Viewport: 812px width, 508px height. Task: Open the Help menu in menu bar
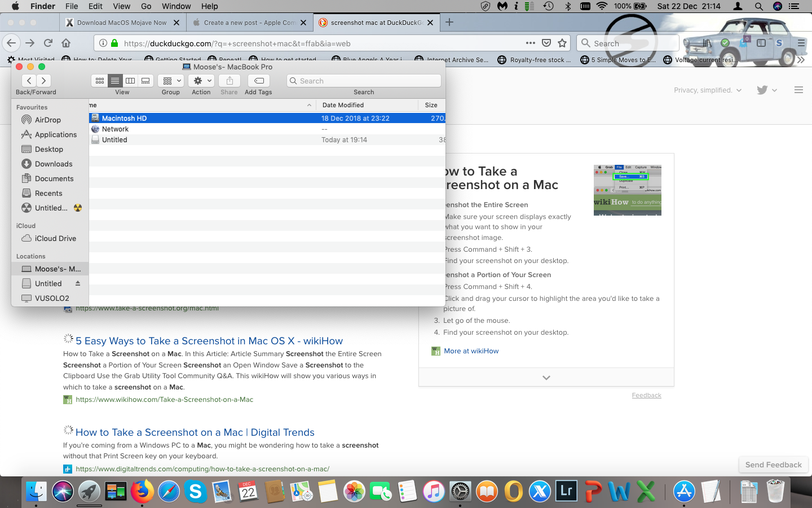click(x=210, y=6)
